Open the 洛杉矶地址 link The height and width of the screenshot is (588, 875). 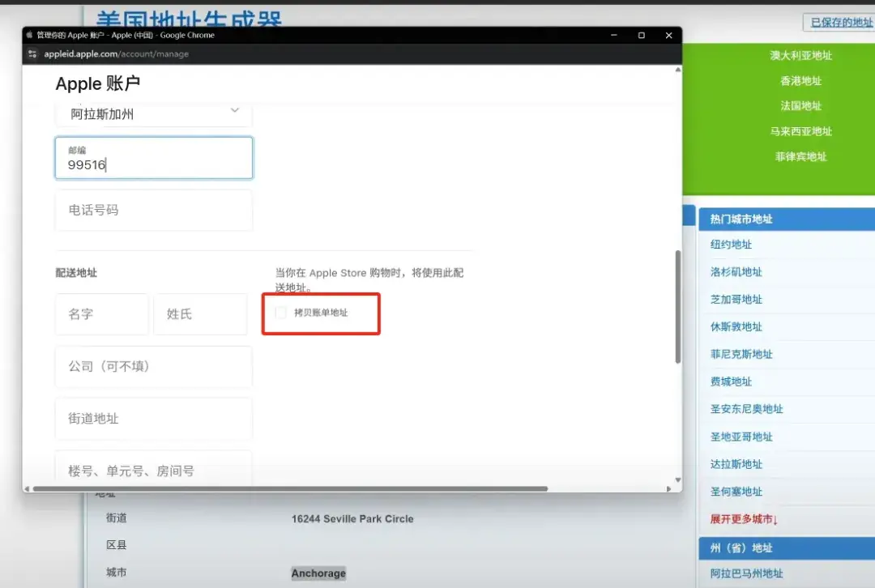point(736,271)
